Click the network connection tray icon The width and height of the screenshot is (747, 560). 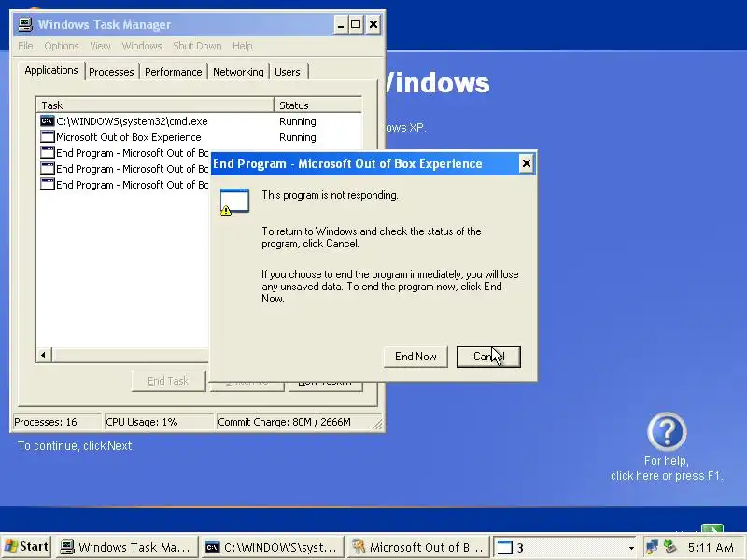pyautogui.click(x=653, y=547)
